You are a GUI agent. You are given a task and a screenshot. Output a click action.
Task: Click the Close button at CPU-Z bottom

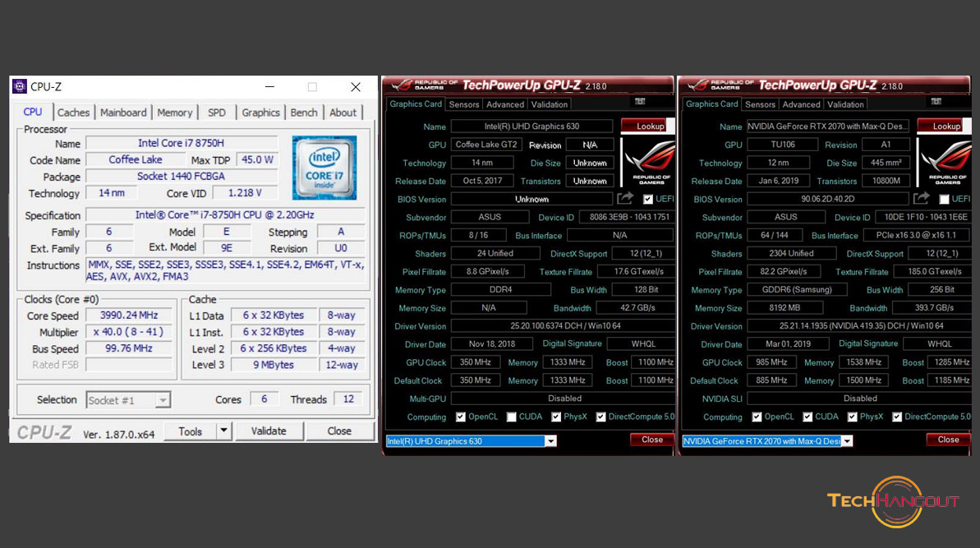click(x=339, y=431)
